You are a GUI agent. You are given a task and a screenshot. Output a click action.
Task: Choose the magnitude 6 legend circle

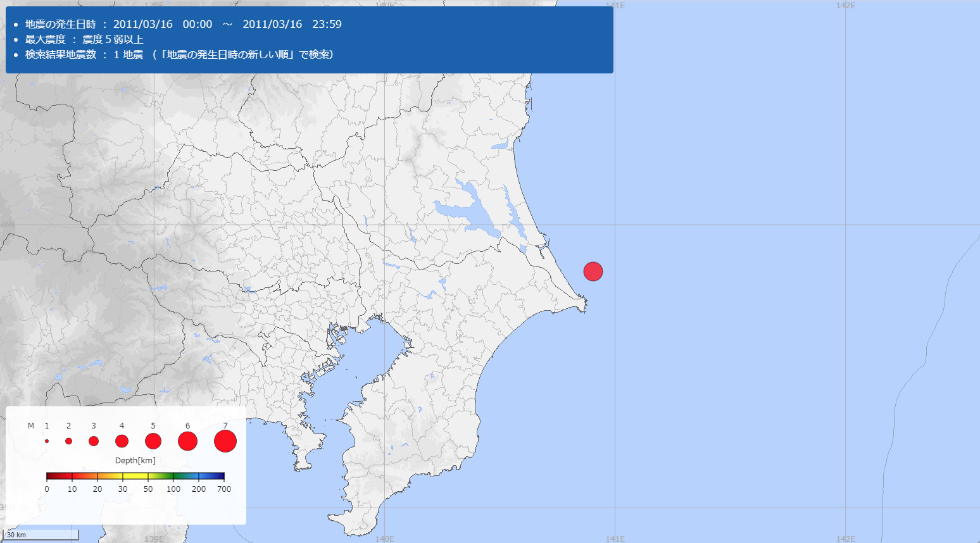coord(187,441)
